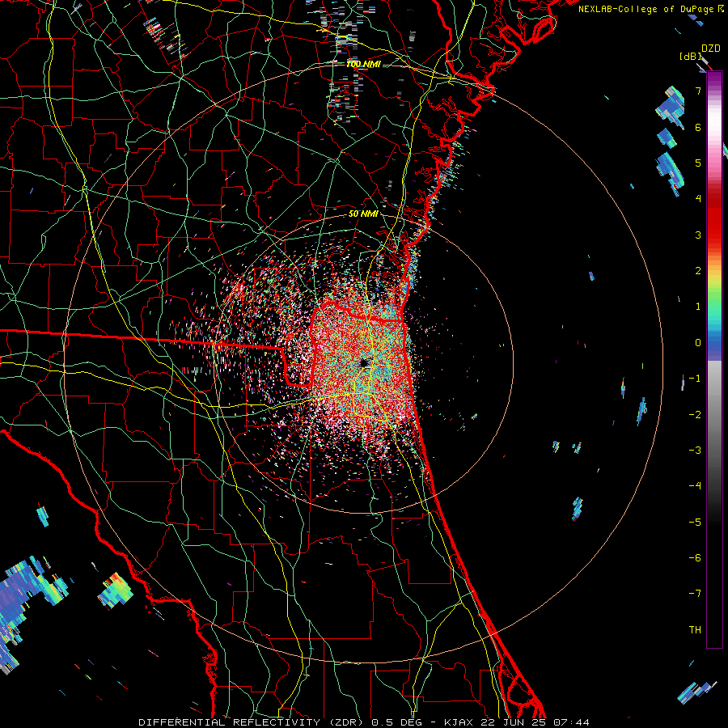Click the 3 dB label on the scale
Image resolution: width=728 pixels, height=728 pixels.
698,235
